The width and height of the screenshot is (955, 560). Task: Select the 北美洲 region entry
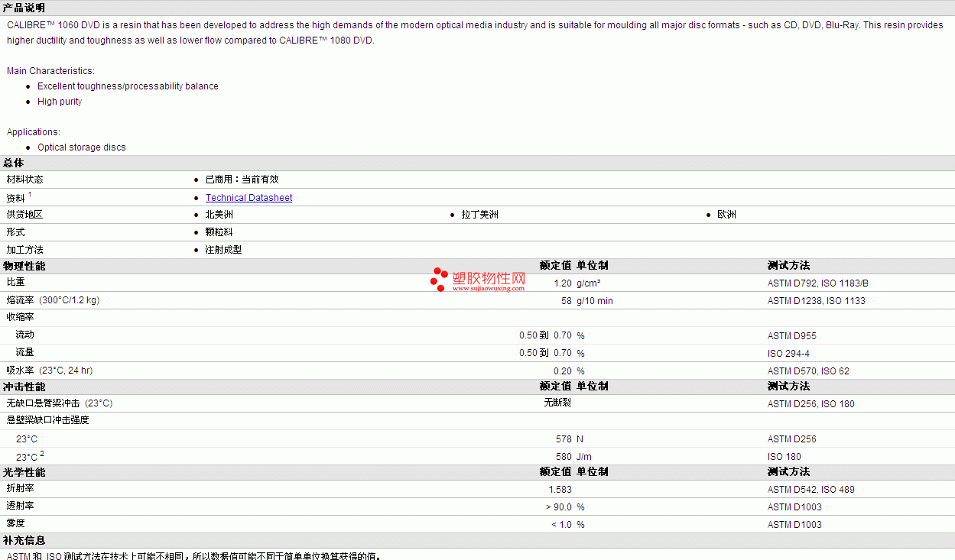click(219, 215)
